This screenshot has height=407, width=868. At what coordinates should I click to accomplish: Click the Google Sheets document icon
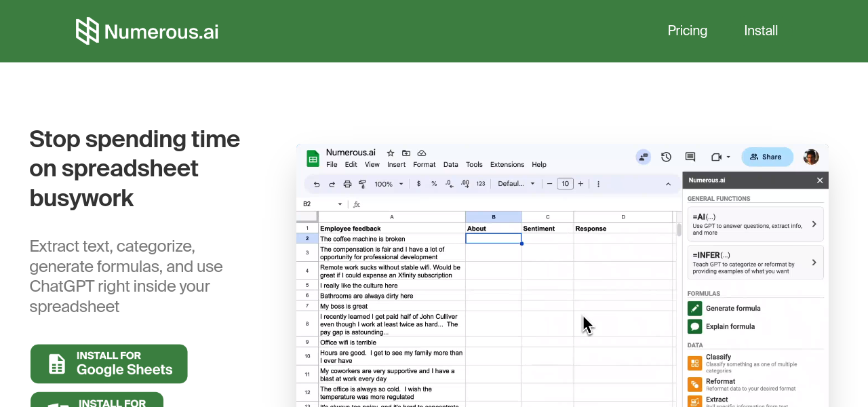tap(313, 159)
